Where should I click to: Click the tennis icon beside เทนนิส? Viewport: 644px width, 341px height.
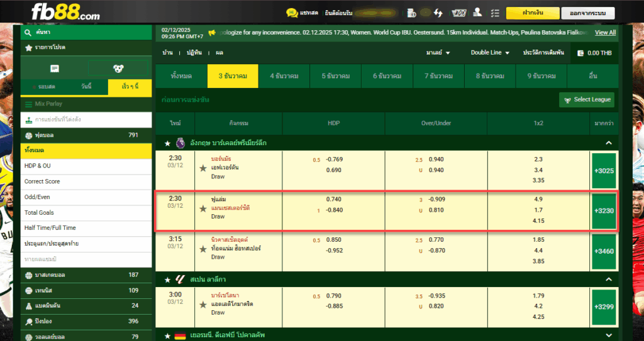pyautogui.click(x=29, y=291)
